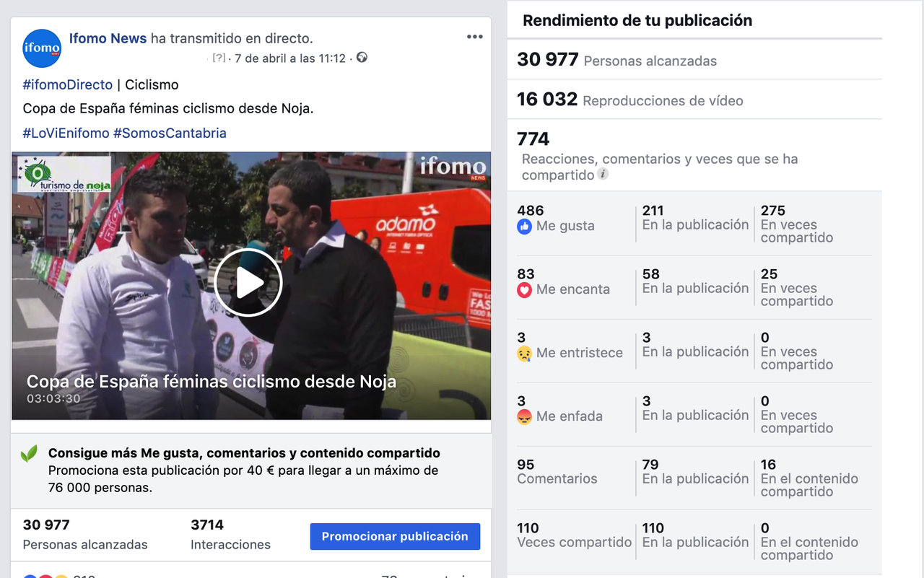Click the blue Me gusta thumbs-up icon
This screenshot has width=924, height=578.
click(x=525, y=226)
